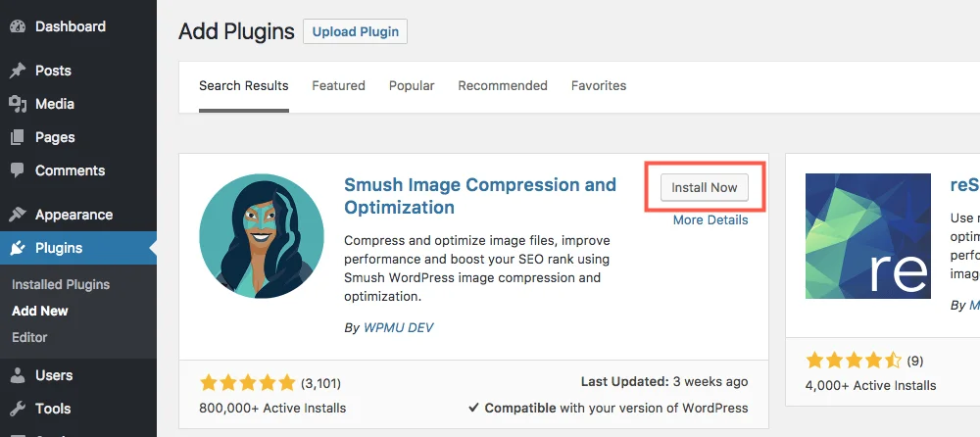Click the reSmush plugin logo thumbnail
This screenshot has width=980, height=437.
868,236
